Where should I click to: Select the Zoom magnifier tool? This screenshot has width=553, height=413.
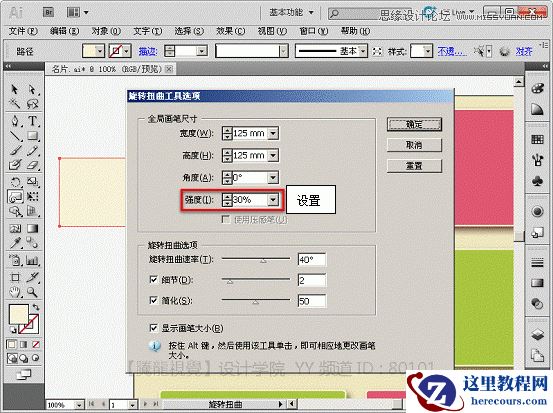click(32, 292)
